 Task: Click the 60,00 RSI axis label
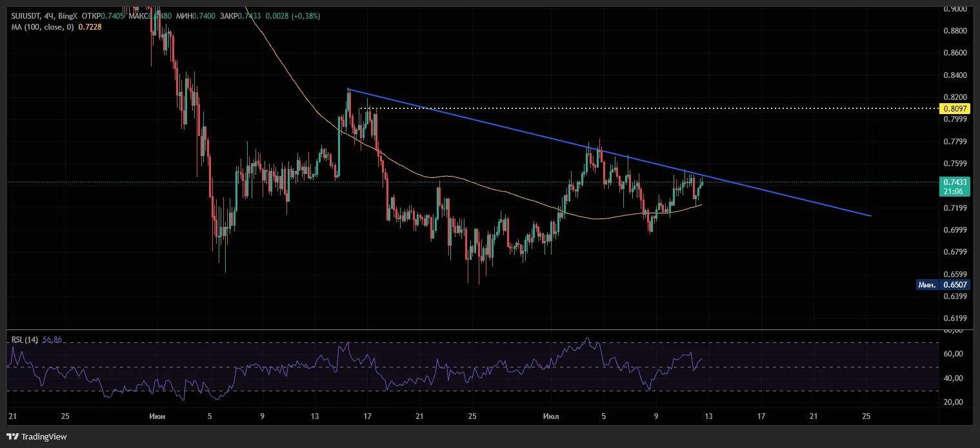(x=953, y=354)
